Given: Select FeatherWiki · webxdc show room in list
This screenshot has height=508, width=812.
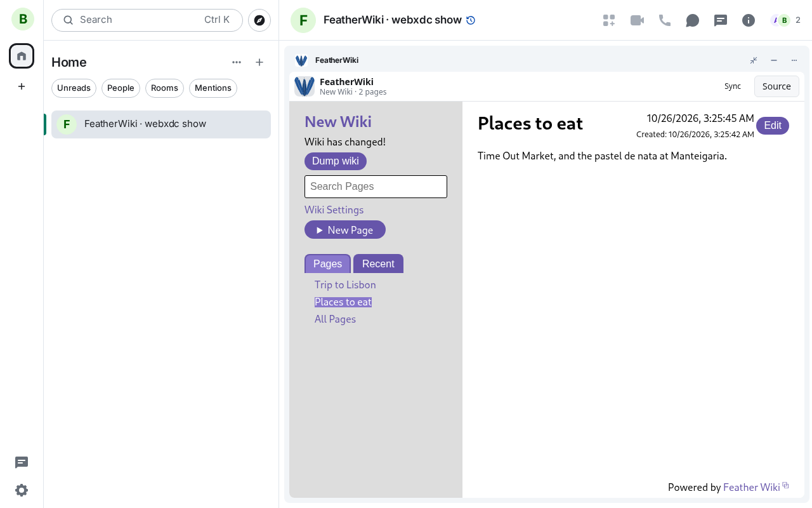Looking at the screenshot, I should 161,124.
